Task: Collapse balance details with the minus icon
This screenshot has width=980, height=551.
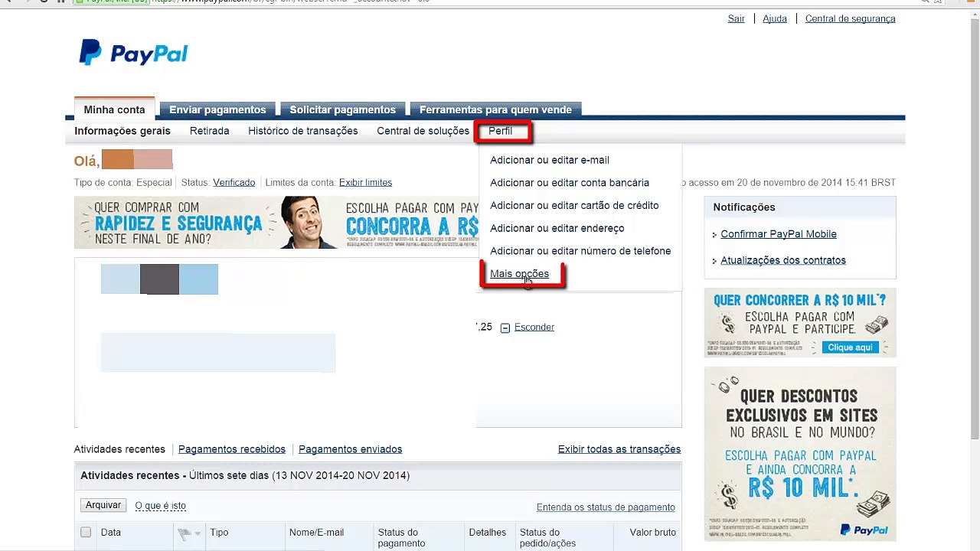Action: coord(505,328)
